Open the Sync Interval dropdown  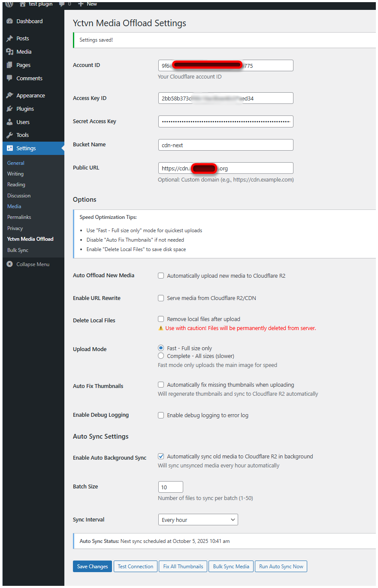click(x=198, y=520)
